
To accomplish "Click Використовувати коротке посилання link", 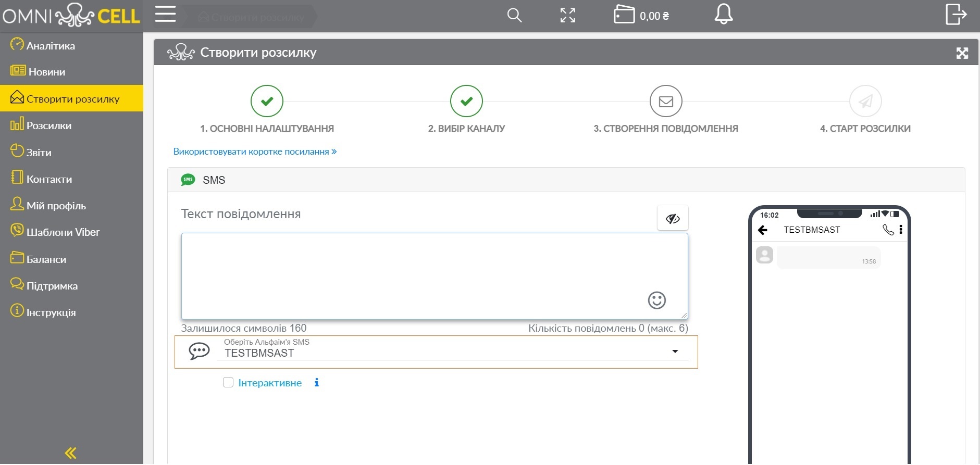I will [255, 152].
